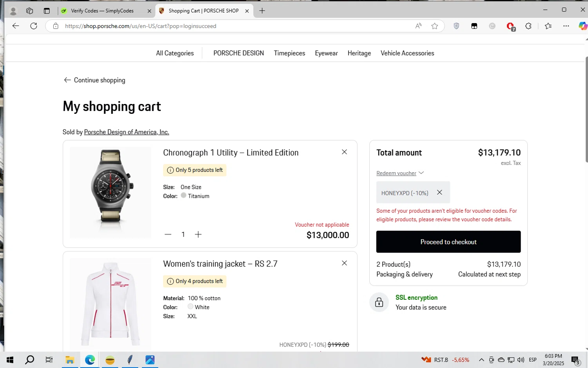588x368 pixels.
Task: Open browser Extensions puzzle icon
Action: [528, 26]
